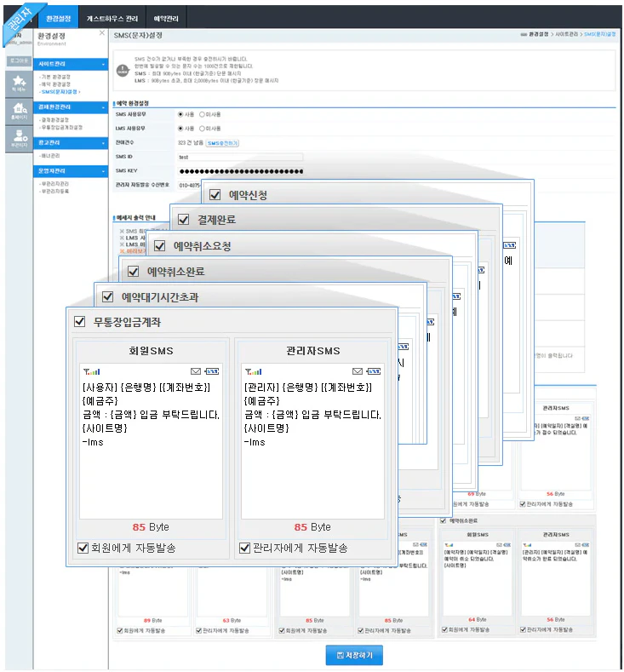Switch to the 게스트하우스 관리 top tab
This screenshot has height=672, width=624.
(112, 19)
